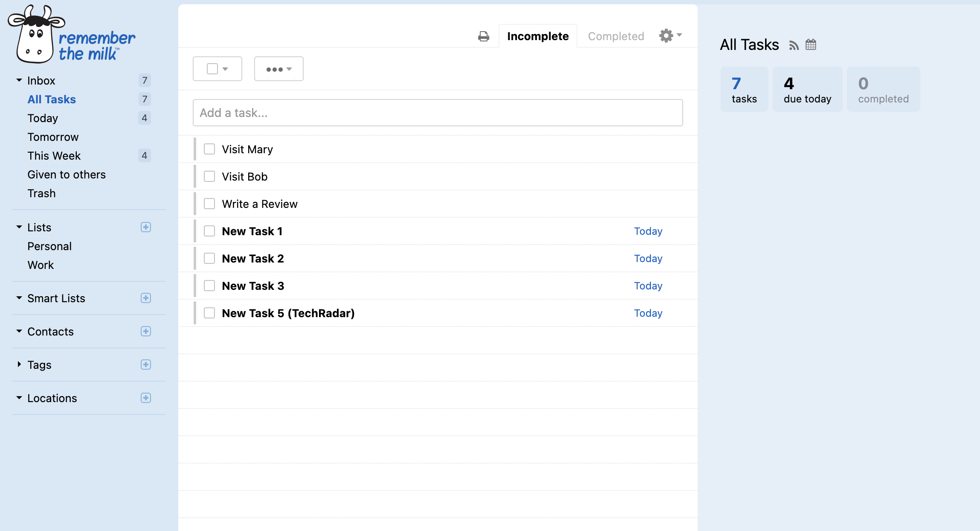Click the Contacts heading label

(50, 332)
